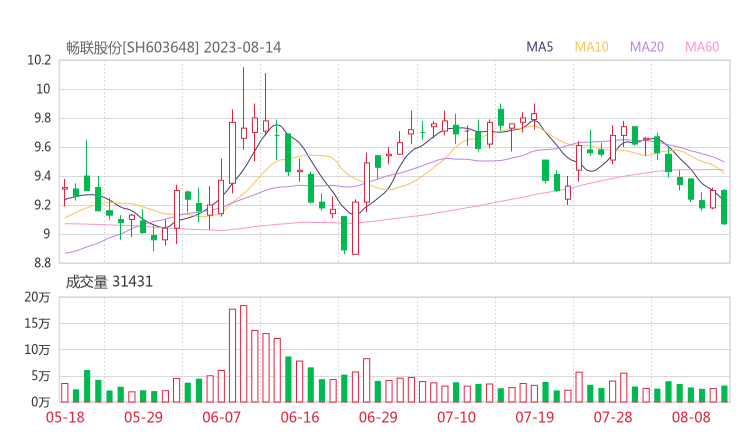Image resolution: width=740 pixels, height=440 pixels.
Task: Toggle the MA60 legend label
Action: [x=702, y=47]
